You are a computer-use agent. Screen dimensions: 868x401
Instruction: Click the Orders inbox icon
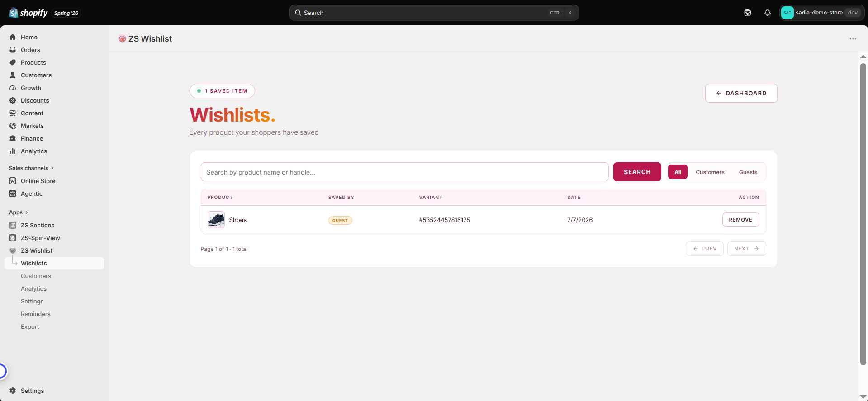(13, 50)
